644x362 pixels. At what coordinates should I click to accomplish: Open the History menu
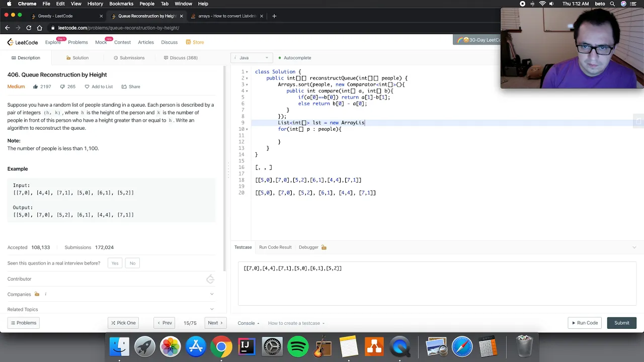(x=95, y=4)
